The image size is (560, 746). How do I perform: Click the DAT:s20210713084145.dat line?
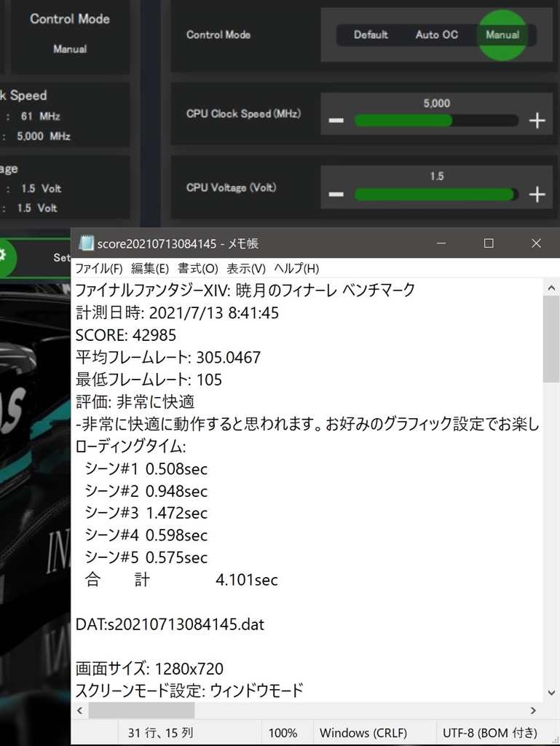click(x=170, y=624)
